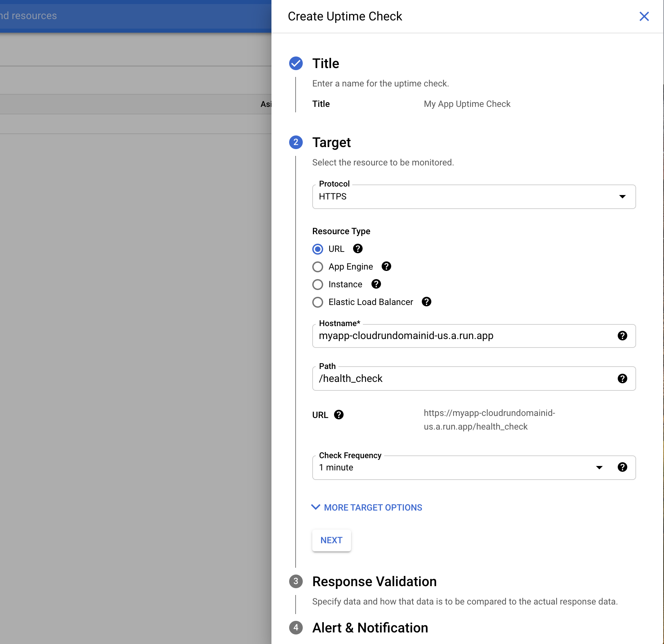This screenshot has width=664, height=644.
Task: Click into the Hostname input field
Action: point(463,336)
